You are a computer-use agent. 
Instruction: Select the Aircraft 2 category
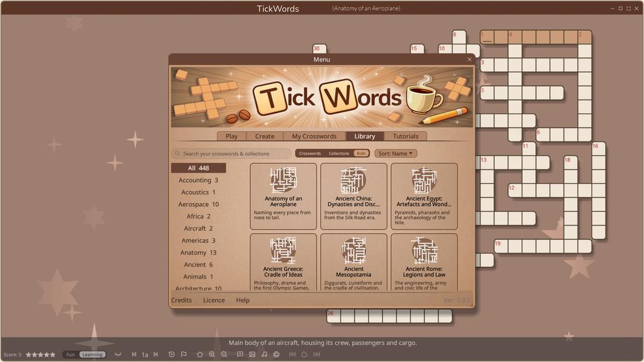198,229
